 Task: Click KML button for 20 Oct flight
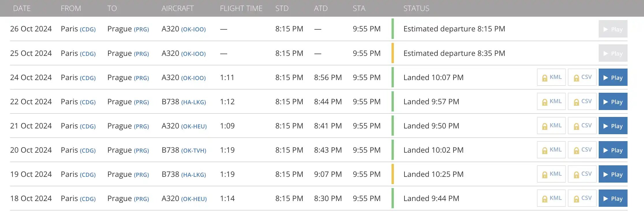(551, 150)
